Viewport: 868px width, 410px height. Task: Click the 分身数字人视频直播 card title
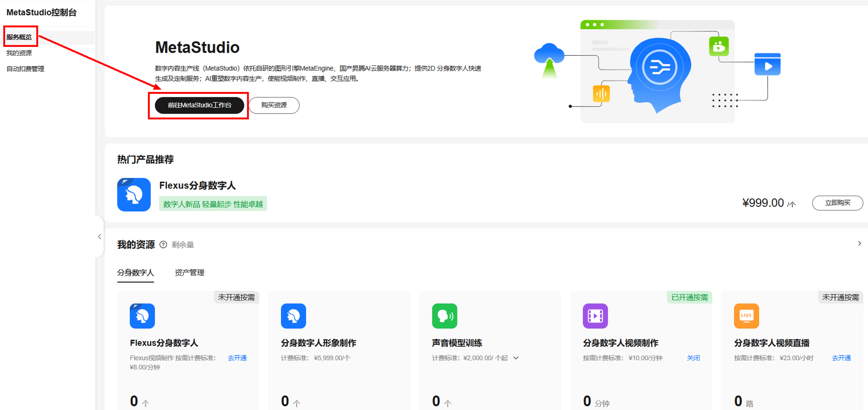771,343
